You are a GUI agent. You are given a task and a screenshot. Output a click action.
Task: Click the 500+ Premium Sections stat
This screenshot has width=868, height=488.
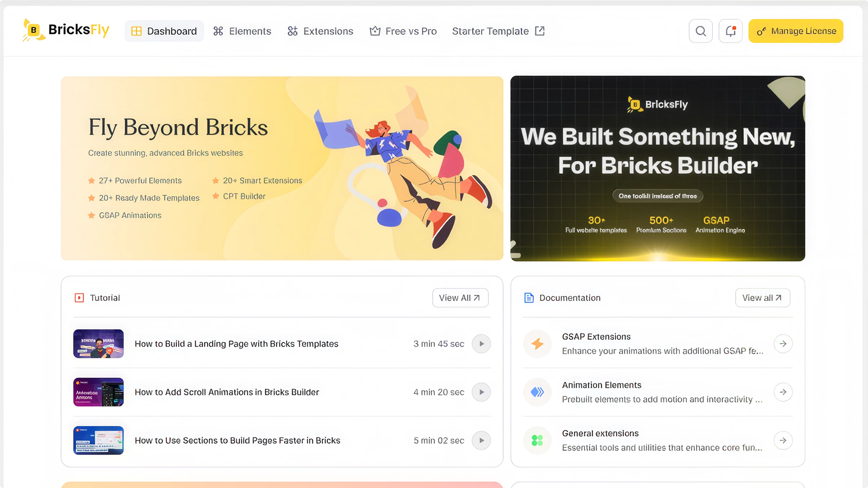tap(661, 225)
